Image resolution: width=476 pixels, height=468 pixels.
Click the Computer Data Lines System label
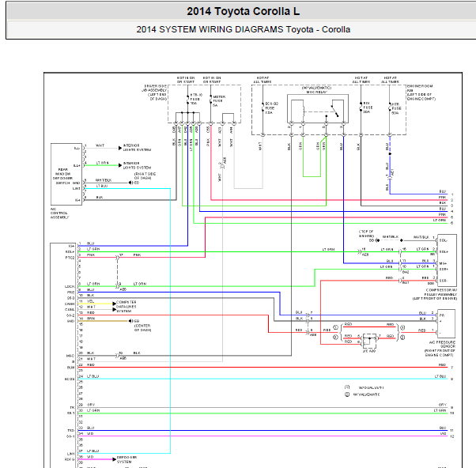pyautogui.click(x=127, y=307)
